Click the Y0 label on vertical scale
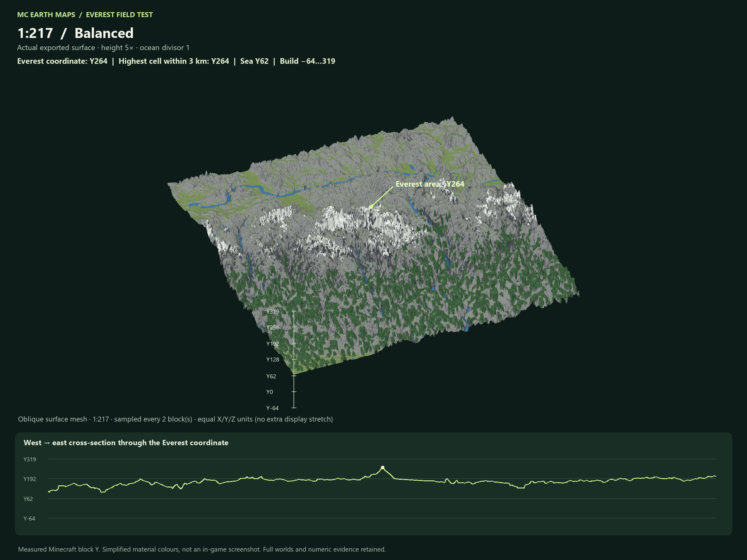 click(270, 392)
